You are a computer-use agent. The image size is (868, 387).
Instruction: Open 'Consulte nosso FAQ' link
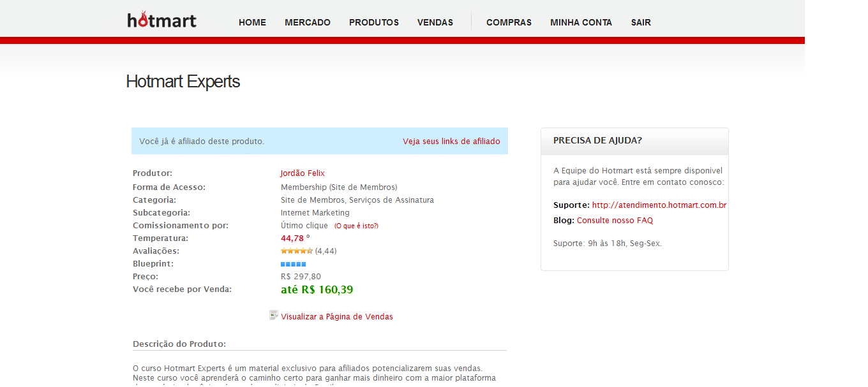coord(615,221)
